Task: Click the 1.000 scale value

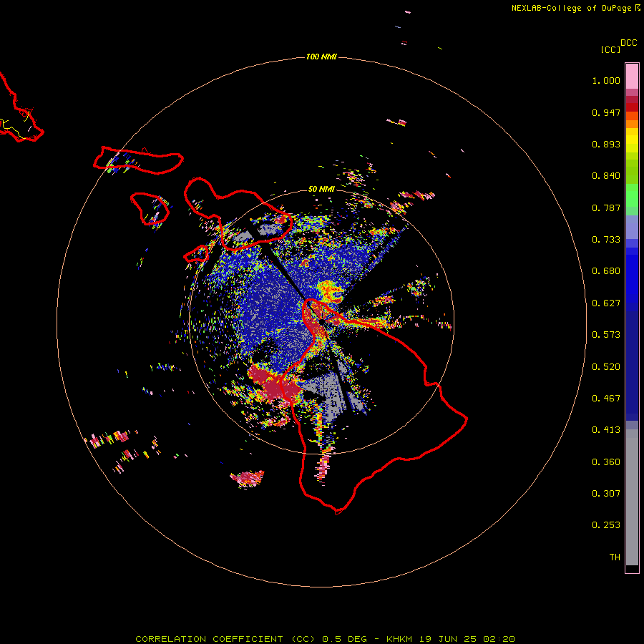Action: [x=606, y=80]
